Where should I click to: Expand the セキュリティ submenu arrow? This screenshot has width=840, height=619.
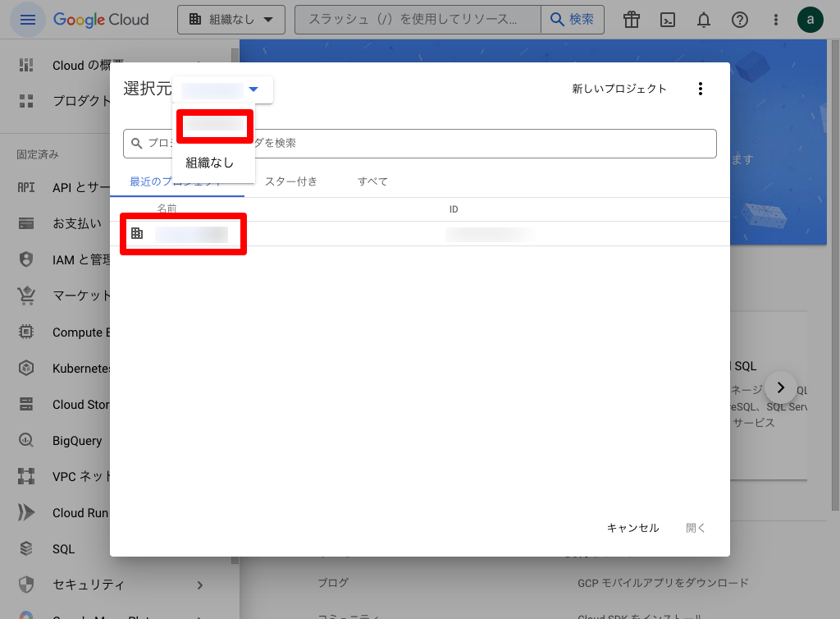[x=199, y=585]
